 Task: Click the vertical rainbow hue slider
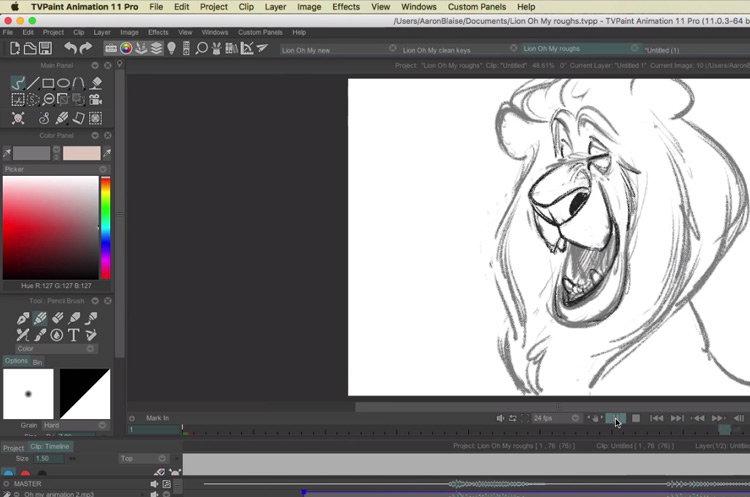[x=105, y=228]
